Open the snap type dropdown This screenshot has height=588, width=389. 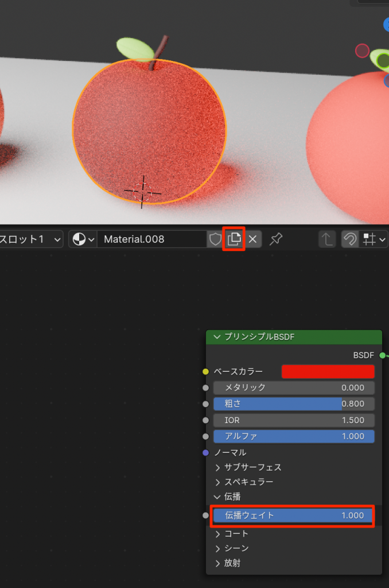click(x=375, y=239)
